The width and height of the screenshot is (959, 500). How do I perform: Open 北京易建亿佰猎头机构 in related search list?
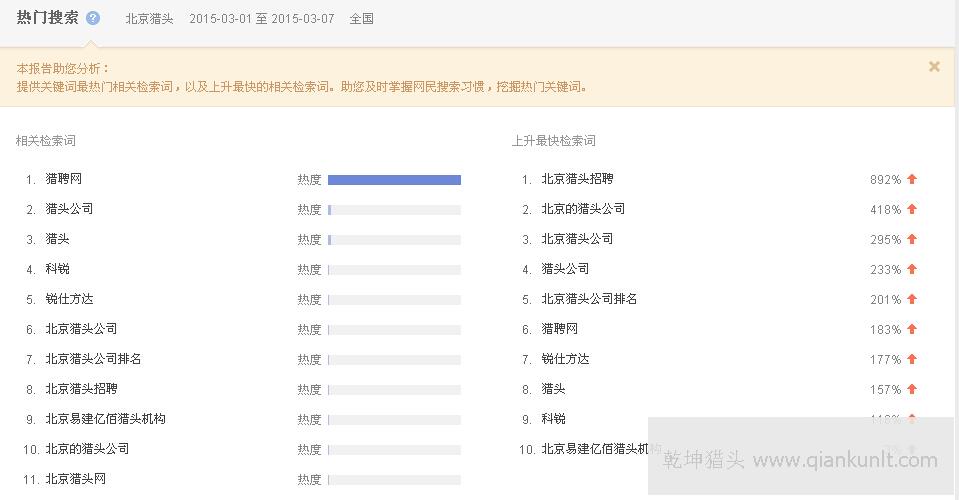tap(105, 419)
